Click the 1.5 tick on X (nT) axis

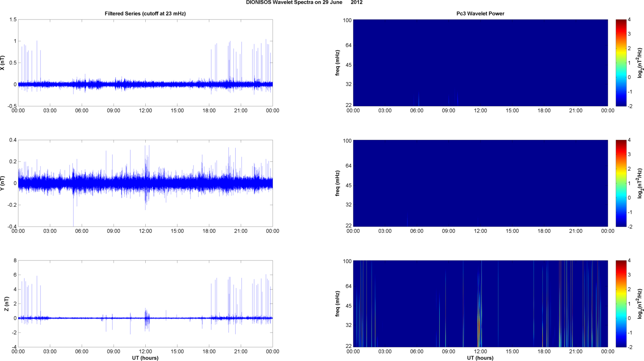click(x=13, y=19)
